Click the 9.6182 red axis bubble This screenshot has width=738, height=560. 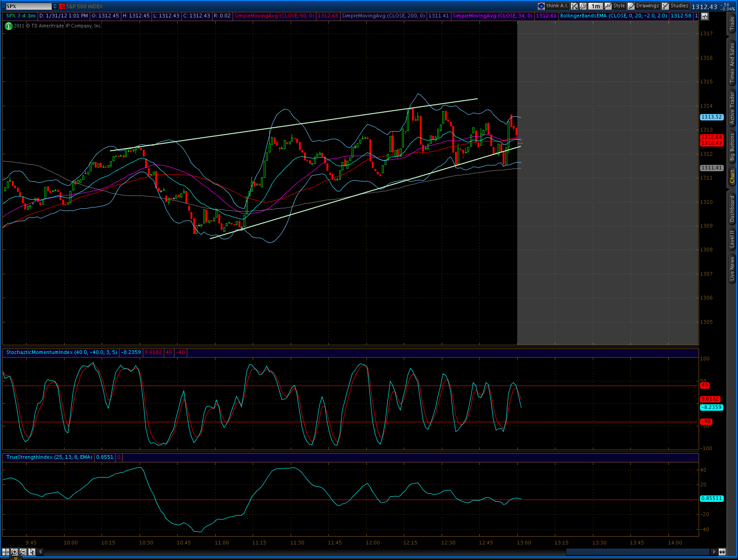click(x=710, y=399)
